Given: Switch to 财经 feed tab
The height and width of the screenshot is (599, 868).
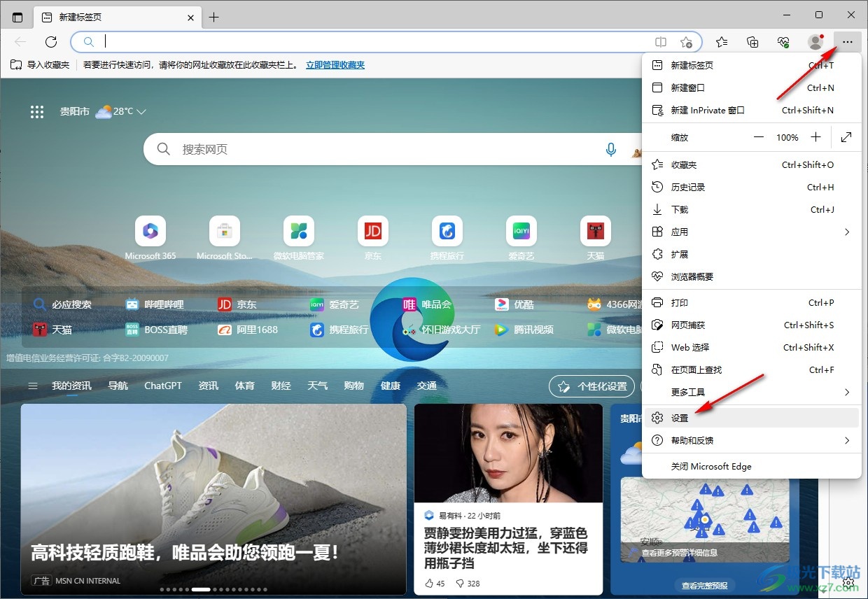Looking at the screenshot, I should pyautogui.click(x=281, y=386).
